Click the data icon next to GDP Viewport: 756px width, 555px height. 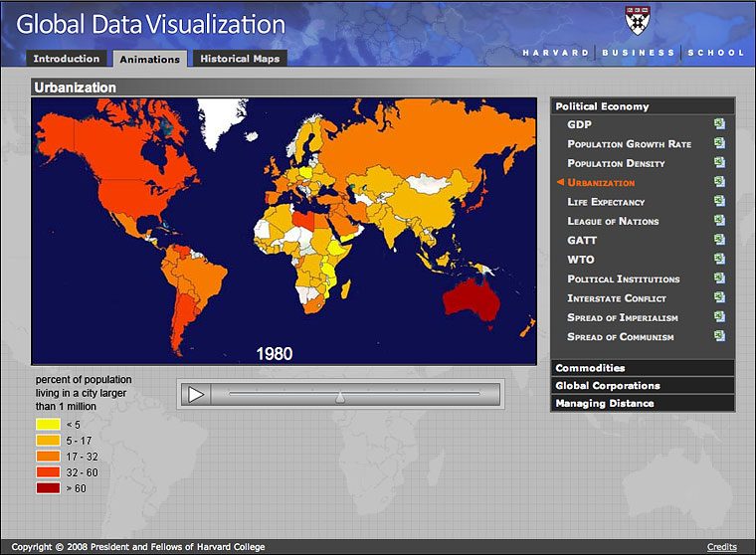tap(718, 124)
